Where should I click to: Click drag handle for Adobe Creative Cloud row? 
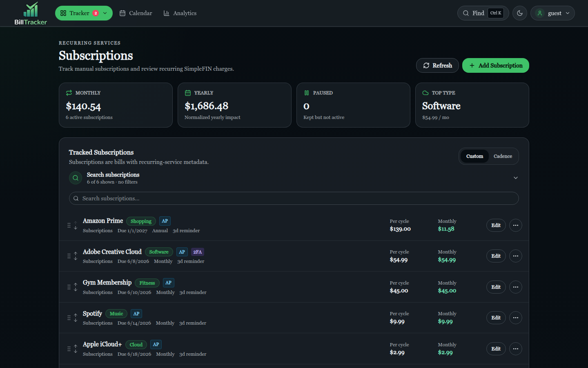click(69, 256)
